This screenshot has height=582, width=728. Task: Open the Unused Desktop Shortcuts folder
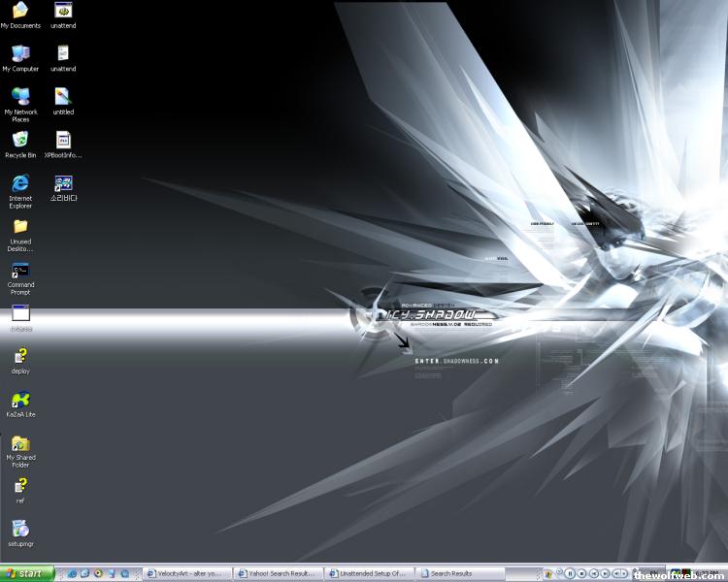20,227
